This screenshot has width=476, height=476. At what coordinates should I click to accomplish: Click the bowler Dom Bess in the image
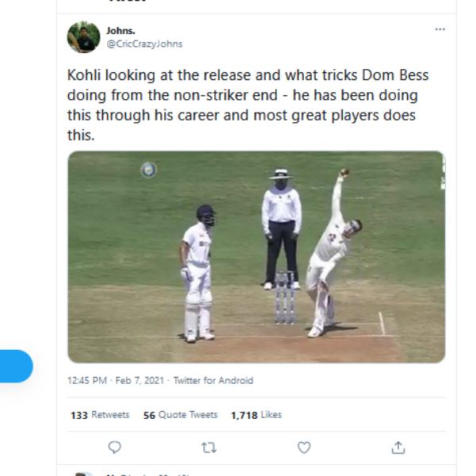pos(329,254)
